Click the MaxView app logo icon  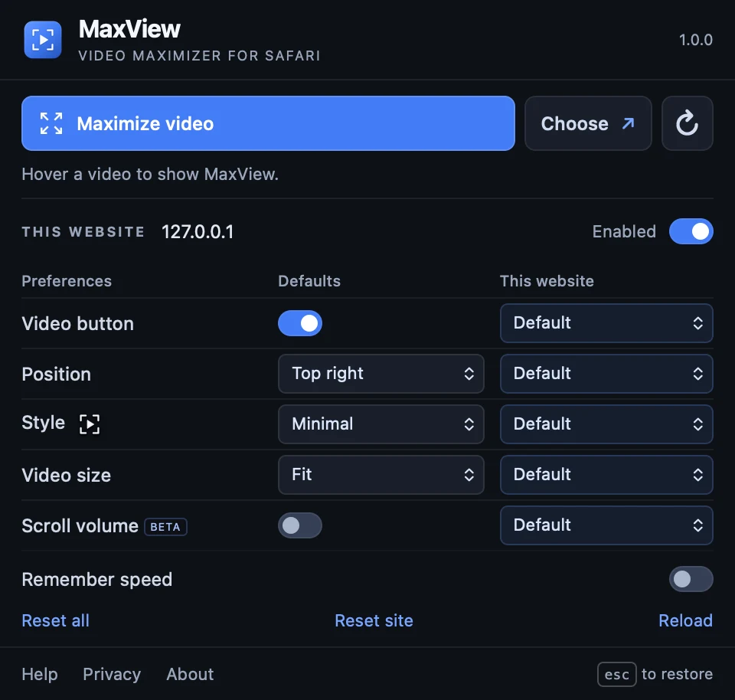coord(43,40)
